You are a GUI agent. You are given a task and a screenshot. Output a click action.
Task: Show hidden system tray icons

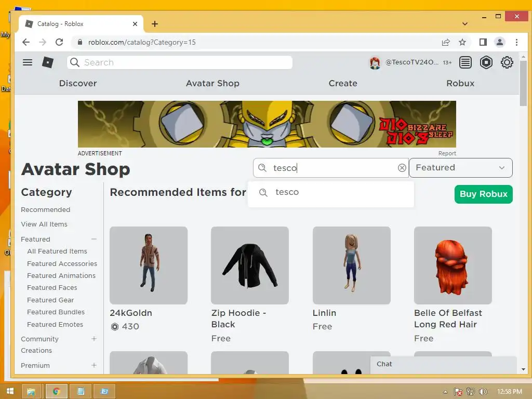pyautogui.click(x=445, y=392)
